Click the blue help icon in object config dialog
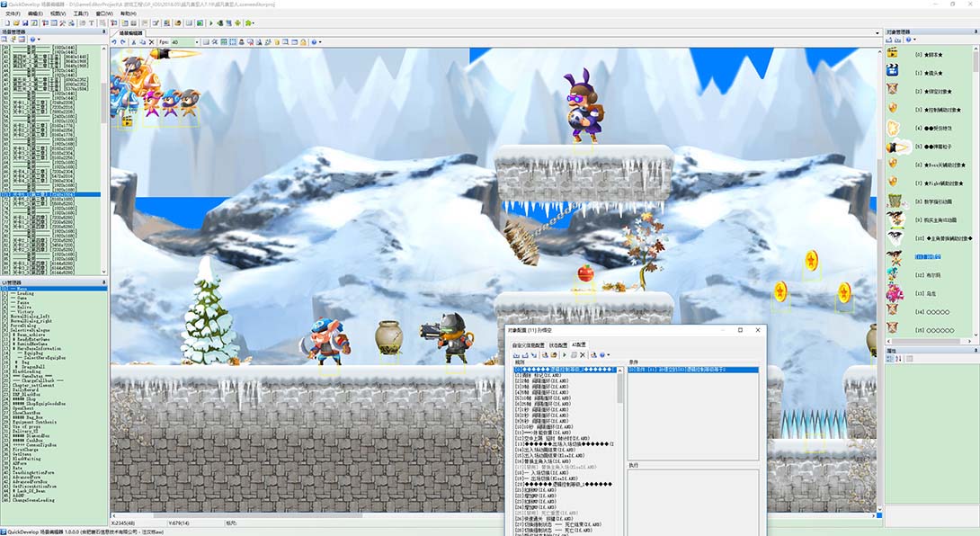This screenshot has height=536, width=980. click(x=601, y=354)
